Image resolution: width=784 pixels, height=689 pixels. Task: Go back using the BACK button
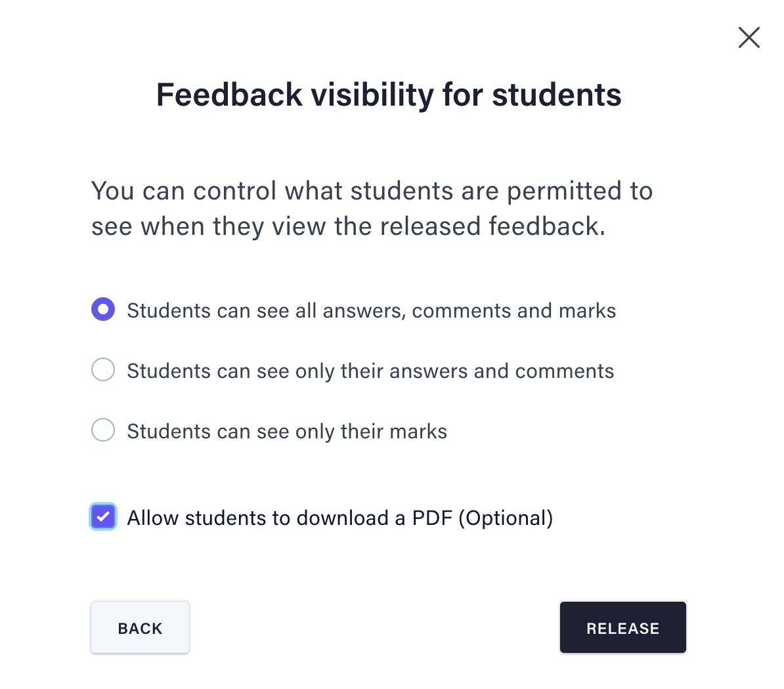click(x=140, y=627)
